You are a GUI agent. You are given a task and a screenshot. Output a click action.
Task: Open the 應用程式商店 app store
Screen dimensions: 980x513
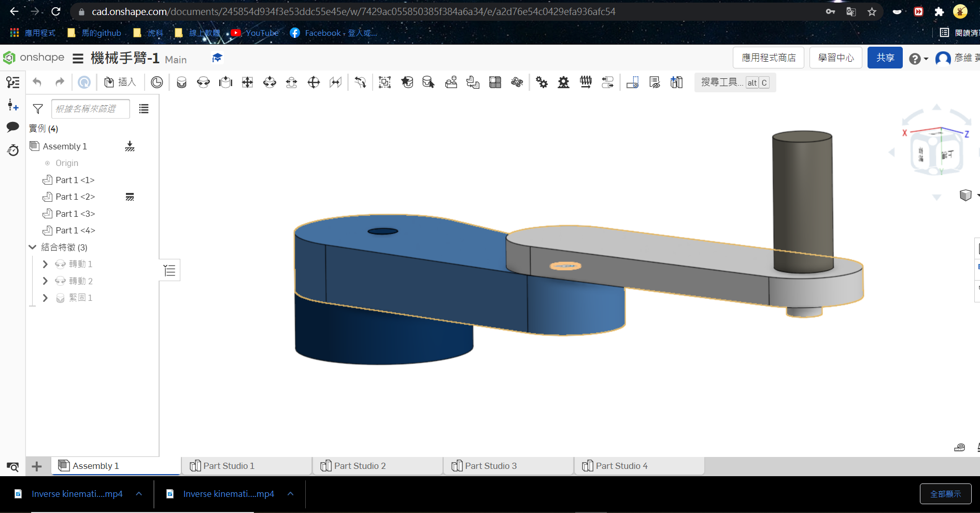(768, 58)
